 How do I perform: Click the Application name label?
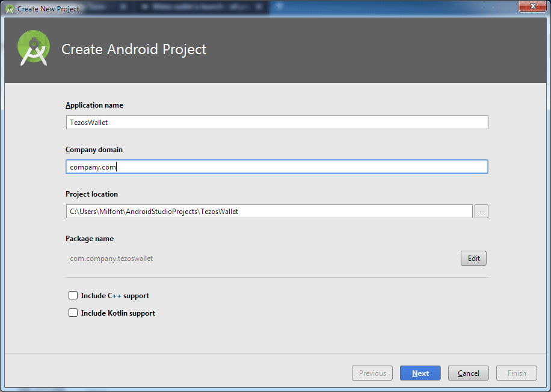tap(94, 105)
